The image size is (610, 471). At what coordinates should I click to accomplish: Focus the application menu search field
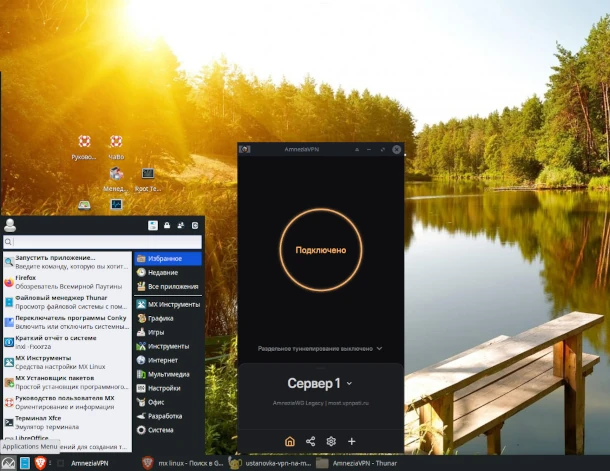pyautogui.click(x=102, y=242)
